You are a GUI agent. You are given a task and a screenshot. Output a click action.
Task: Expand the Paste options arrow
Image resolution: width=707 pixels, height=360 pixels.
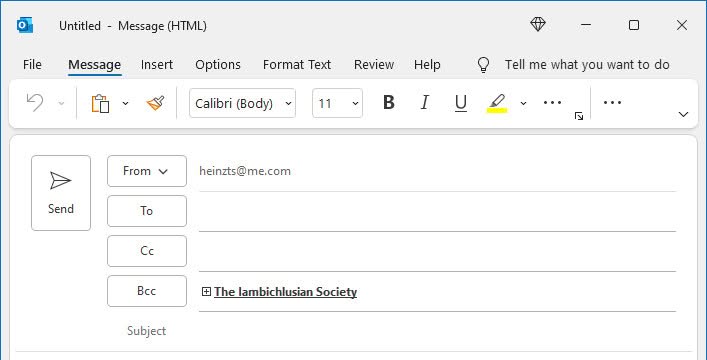[125, 103]
